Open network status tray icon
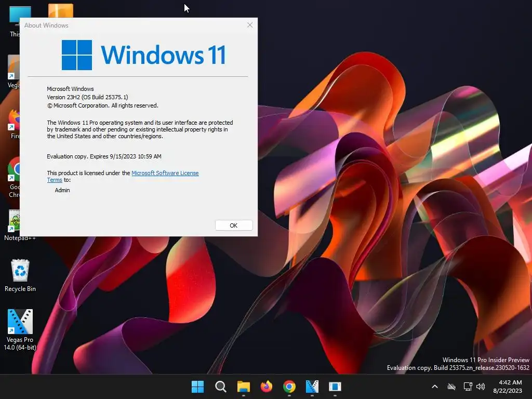Viewport: 532px width, 399px height. [x=468, y=387]
